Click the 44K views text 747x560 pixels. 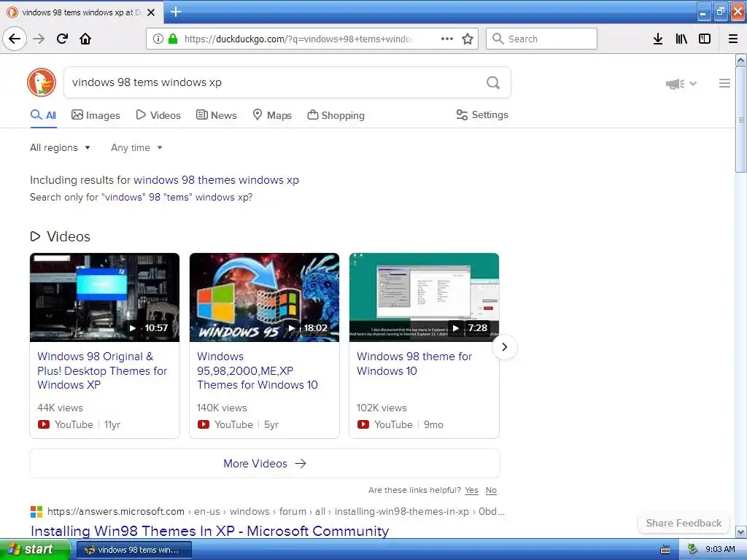60,408
